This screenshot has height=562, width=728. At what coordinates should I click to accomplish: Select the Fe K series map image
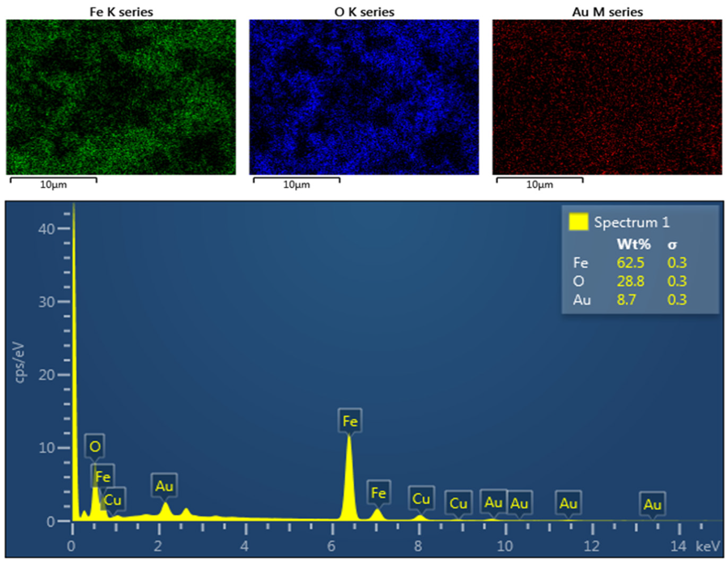[x=121, y=97]
